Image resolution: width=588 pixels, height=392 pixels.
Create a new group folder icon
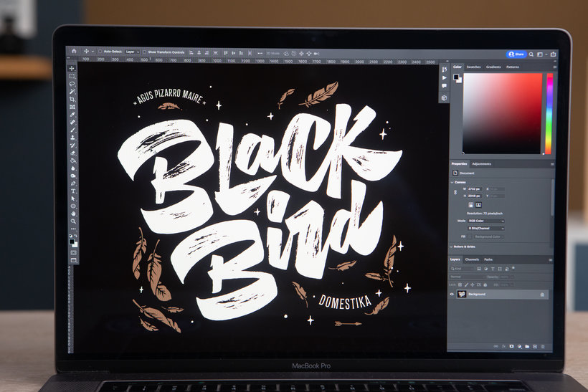click(x=527, y=347)
